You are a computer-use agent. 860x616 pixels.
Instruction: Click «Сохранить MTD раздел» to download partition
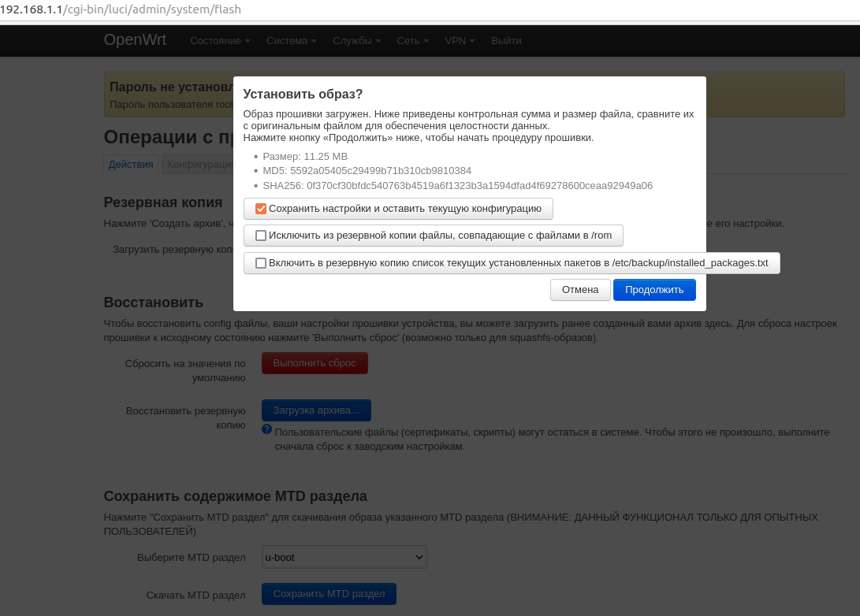pyautogui.click(x=329, y=593)
